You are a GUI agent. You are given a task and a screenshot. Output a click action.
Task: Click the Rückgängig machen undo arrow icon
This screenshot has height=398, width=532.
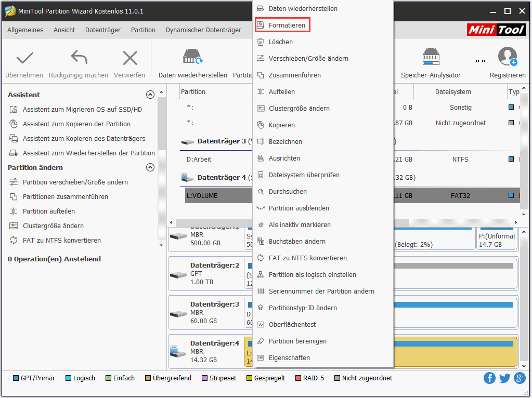point(78,59)
